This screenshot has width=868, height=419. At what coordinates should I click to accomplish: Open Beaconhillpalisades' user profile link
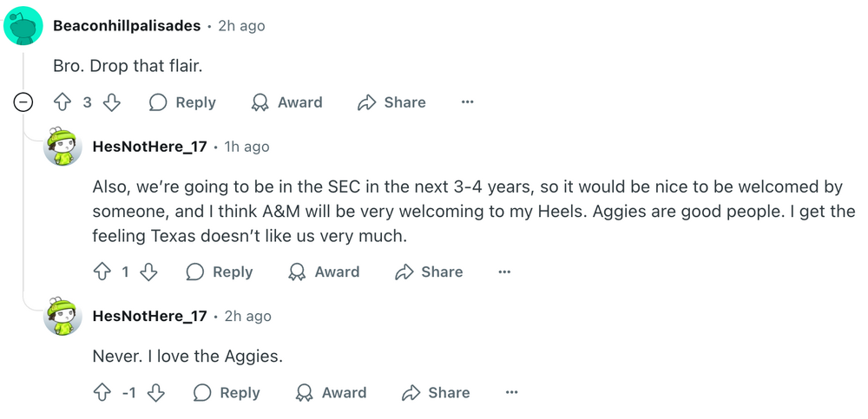point(128,26)
